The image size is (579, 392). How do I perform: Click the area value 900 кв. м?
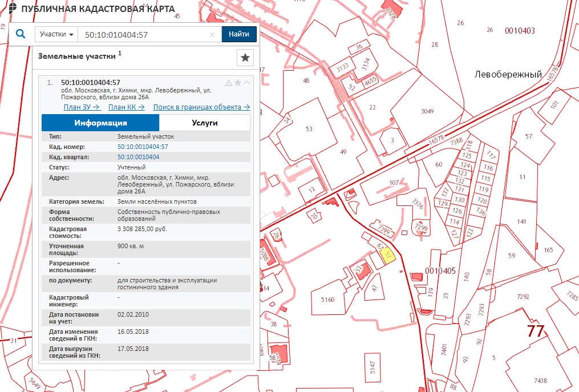coord(131,246)
